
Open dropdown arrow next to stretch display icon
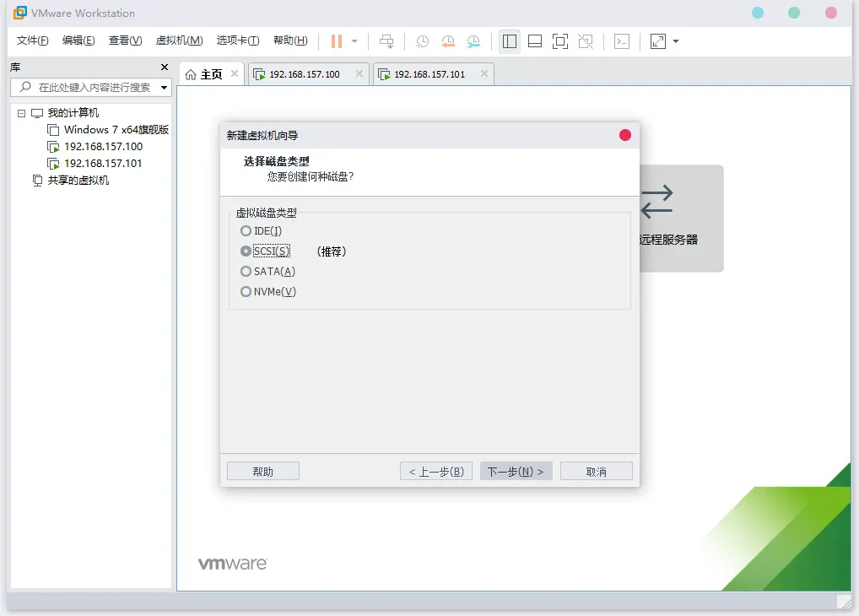click(x=676, y=41)
